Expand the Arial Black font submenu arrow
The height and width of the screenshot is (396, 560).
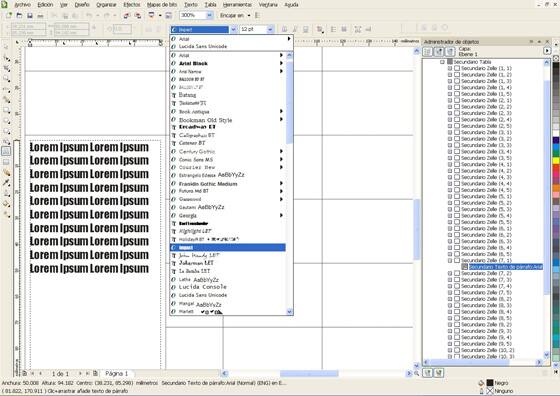(x=281, y=63)
